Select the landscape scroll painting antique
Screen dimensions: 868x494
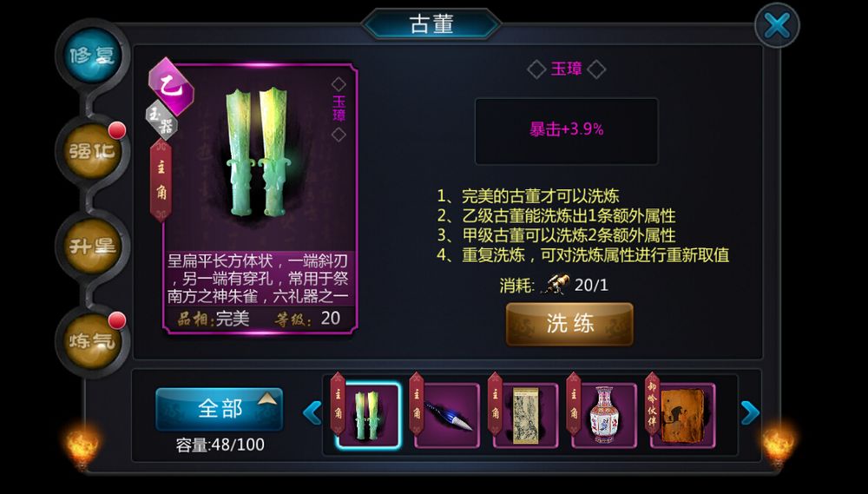coord(525,415)
